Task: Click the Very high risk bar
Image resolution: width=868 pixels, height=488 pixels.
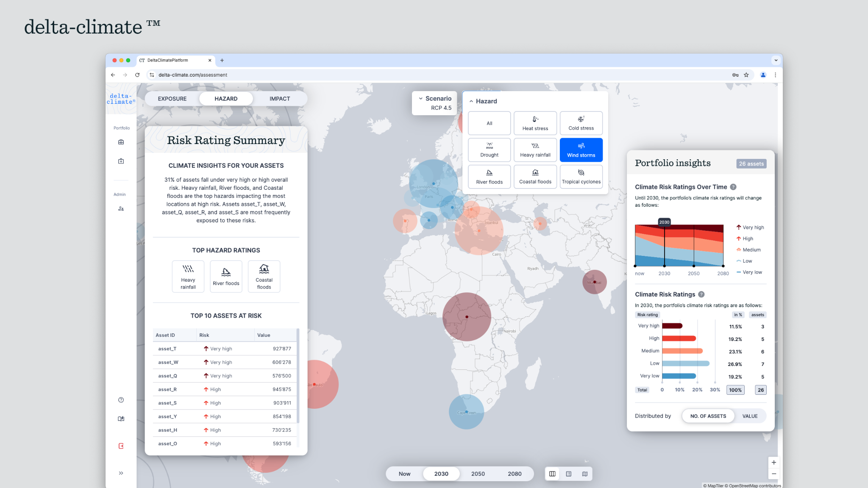Action: [672, 326]
